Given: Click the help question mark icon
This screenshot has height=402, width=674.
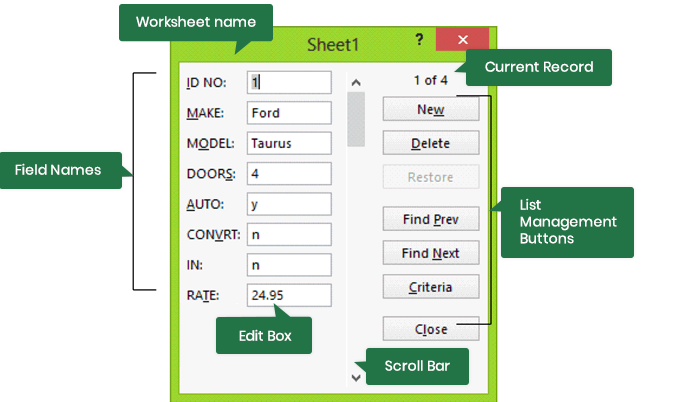Looking at the screenshot, I should (419, 39).
